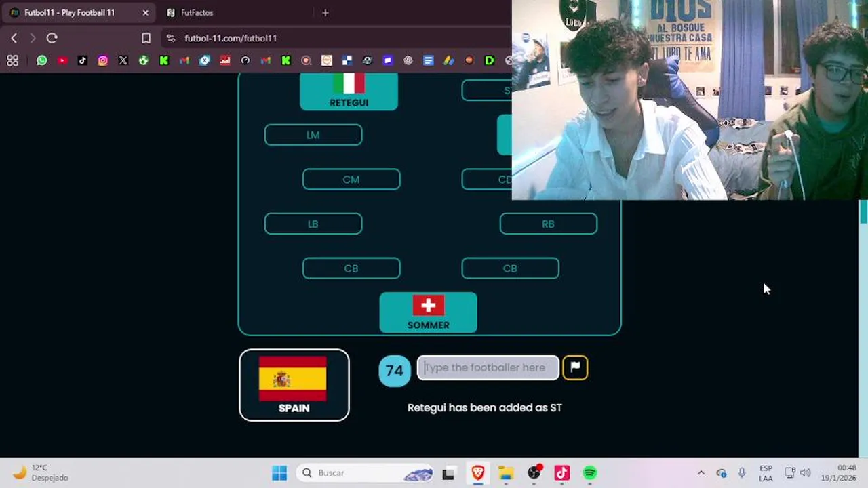Close the Futbol11 tab

(x=145, y=12)
